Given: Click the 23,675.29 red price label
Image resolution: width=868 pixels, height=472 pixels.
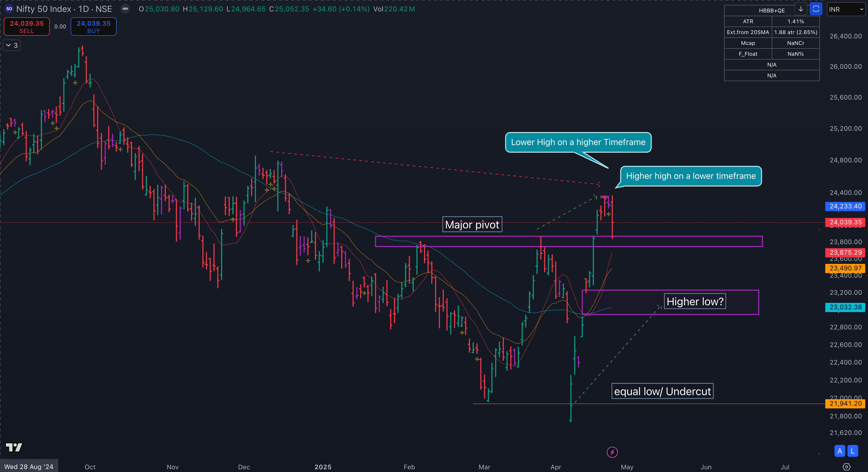Looking at the screenshot, I should (x=845, y=253).
